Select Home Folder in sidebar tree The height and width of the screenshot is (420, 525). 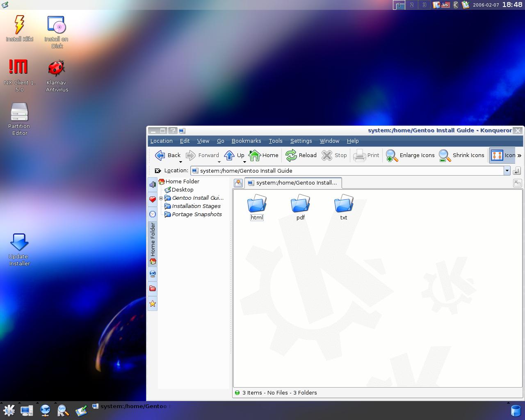point(179,181)
